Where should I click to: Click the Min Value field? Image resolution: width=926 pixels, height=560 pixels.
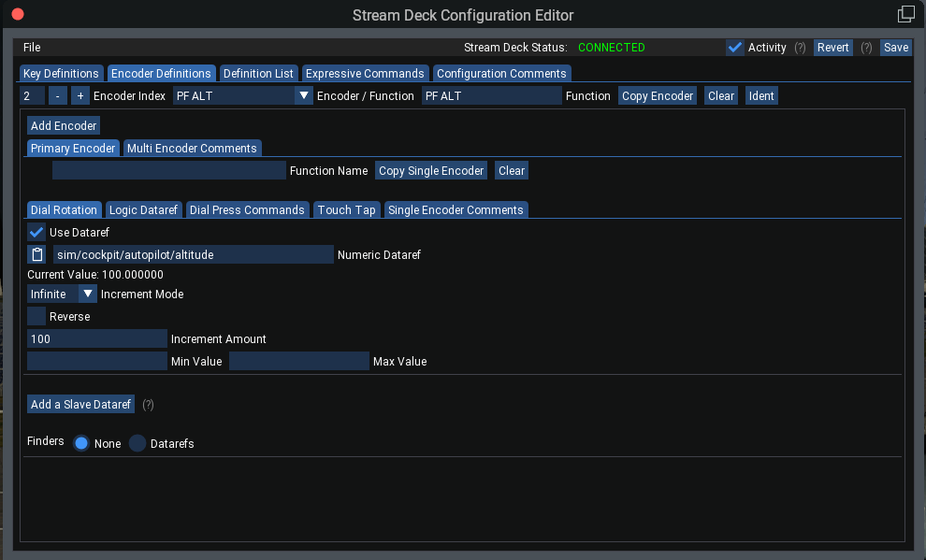click(97, 361)
